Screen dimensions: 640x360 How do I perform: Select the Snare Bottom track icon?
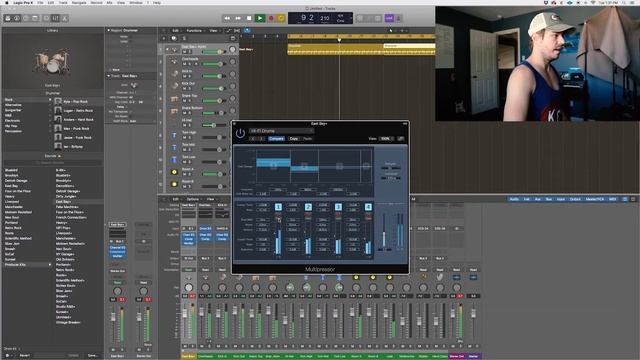pyautogui.click(x=174, y=111)
